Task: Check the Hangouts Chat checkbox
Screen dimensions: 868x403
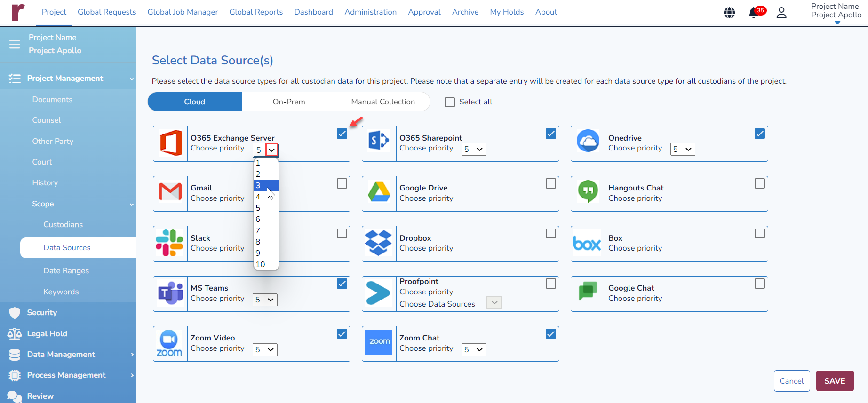Action: point(760,183)
